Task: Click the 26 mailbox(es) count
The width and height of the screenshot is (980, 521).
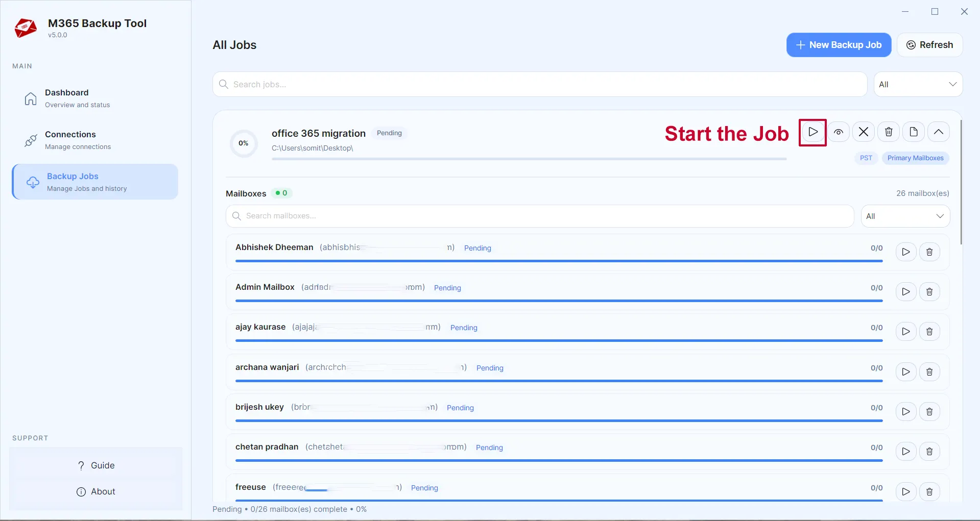Action: pos(922,193)
